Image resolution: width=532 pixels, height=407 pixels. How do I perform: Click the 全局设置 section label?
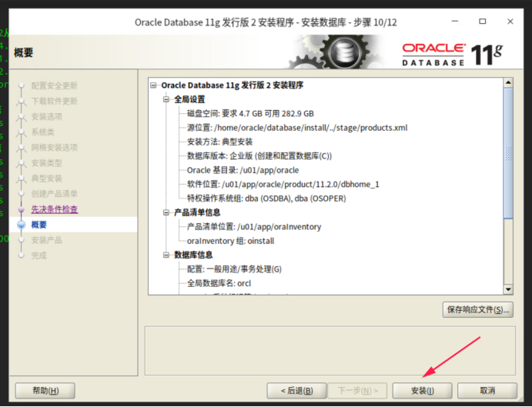tap(189, 99)
